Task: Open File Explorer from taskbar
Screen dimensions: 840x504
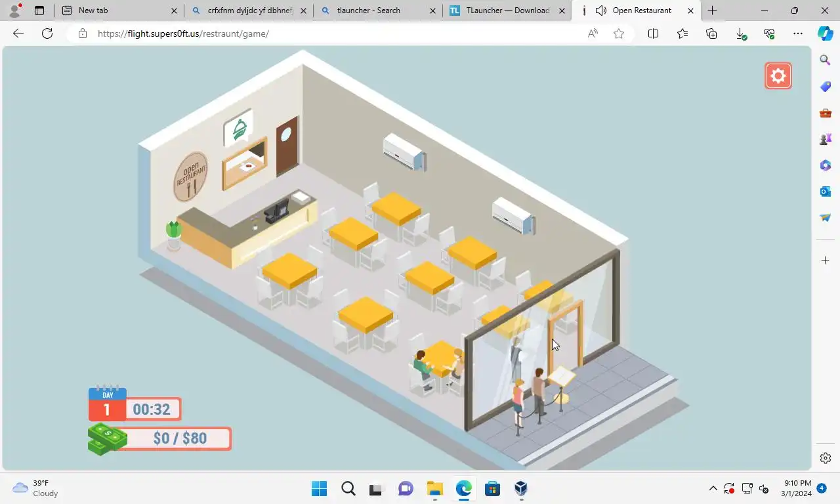Action: (434, 488)
